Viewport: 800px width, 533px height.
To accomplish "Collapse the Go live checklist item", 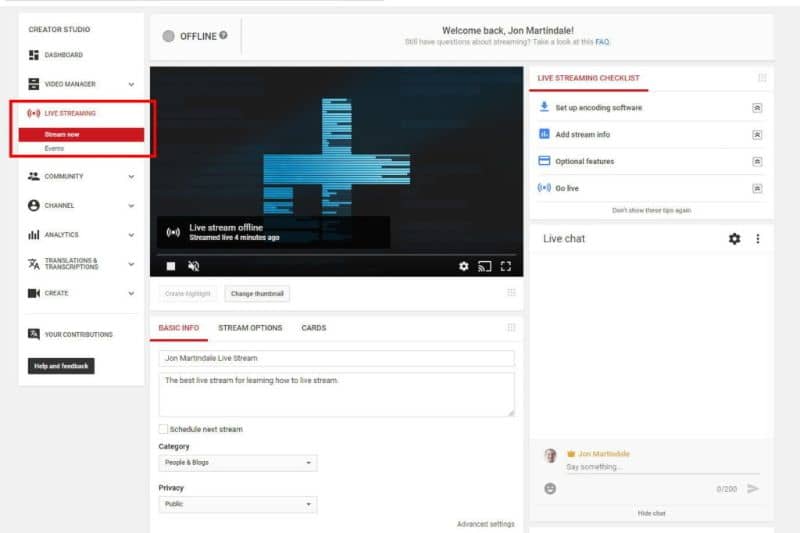I will point(757,188).
